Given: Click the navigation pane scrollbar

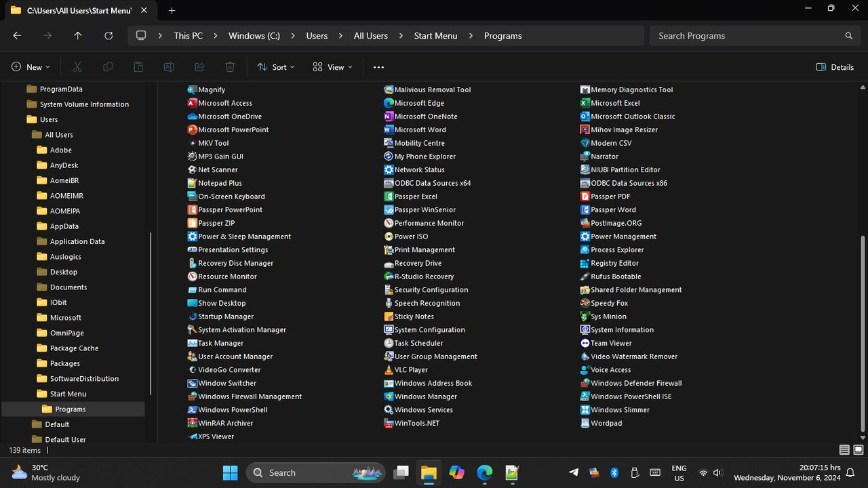Looking at the screenshot, I should (x=150, y=313).
